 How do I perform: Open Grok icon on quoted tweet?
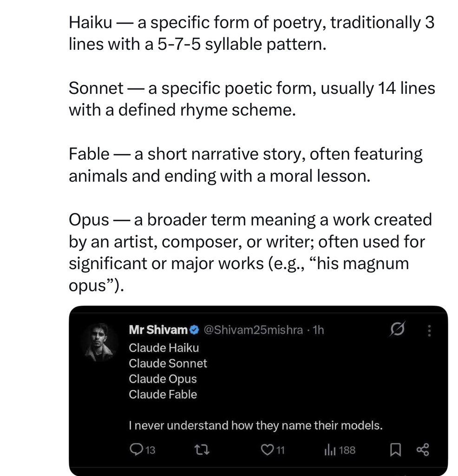click(x=397, y=329)
